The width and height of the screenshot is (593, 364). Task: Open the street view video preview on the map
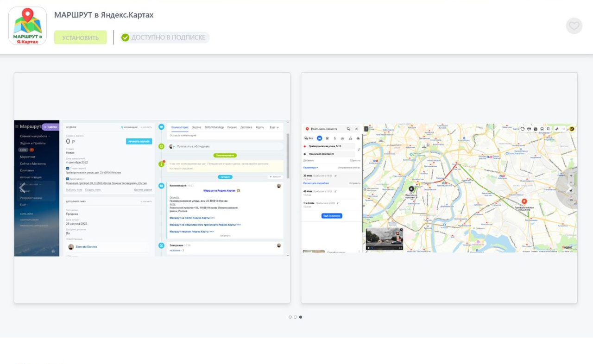(x=384, y=238)
